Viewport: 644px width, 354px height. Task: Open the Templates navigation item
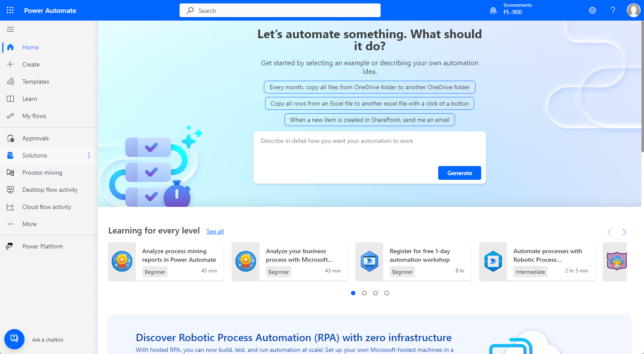click(x=49, y=82)
